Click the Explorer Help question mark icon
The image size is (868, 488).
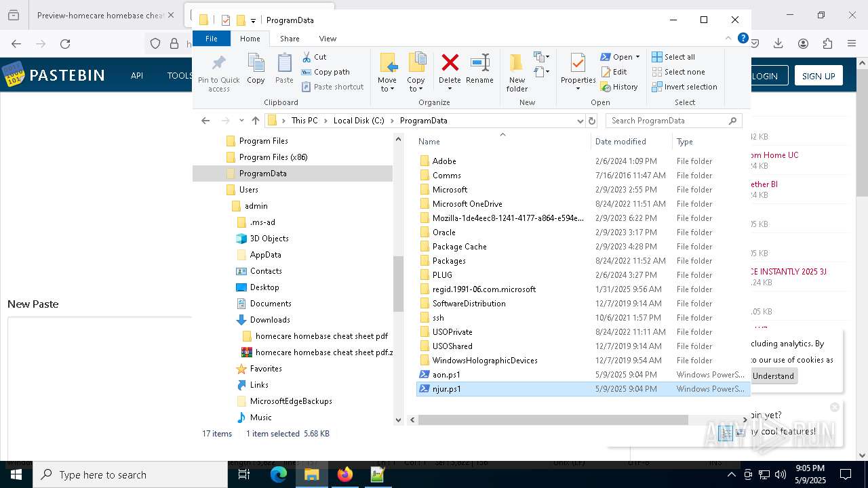pos(743,39)
